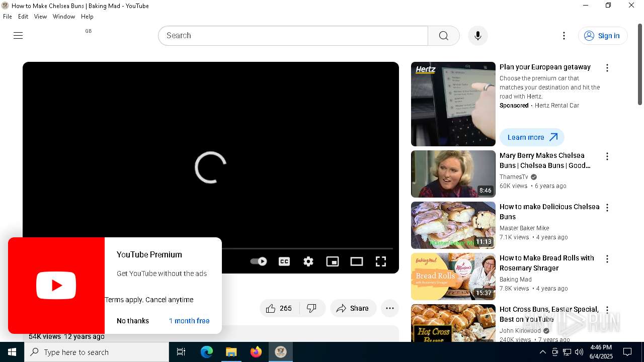Visit the Master Baker Mike channel name
This screenshot has width=644, height=362.
point(524,228)
